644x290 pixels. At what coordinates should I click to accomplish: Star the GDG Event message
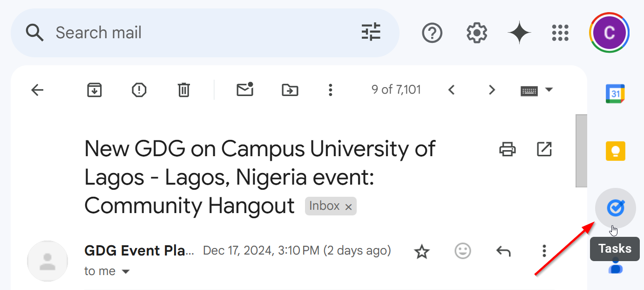422,252
